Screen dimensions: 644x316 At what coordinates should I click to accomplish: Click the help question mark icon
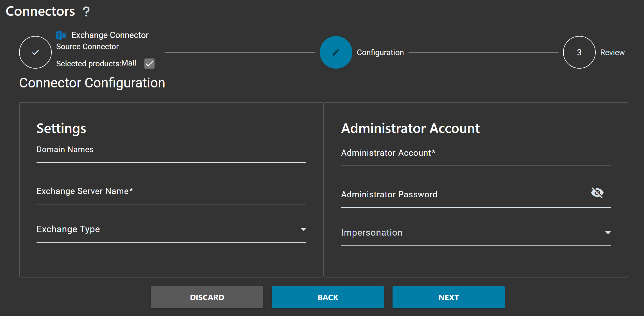(x=86, y=12)
